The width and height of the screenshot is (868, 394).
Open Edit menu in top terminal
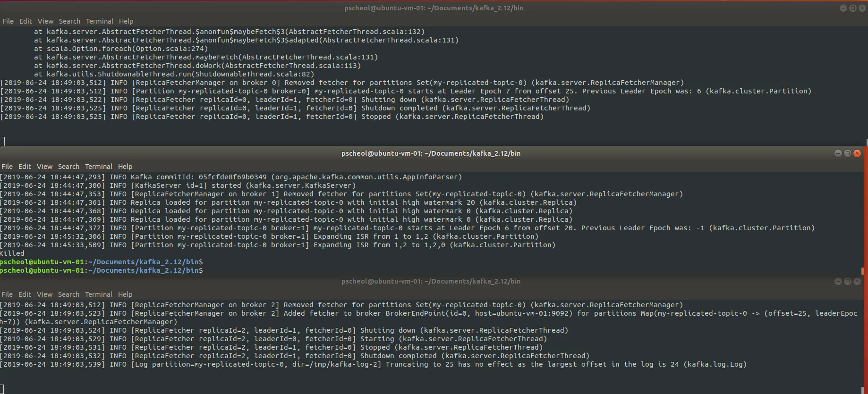click(26, 21)
